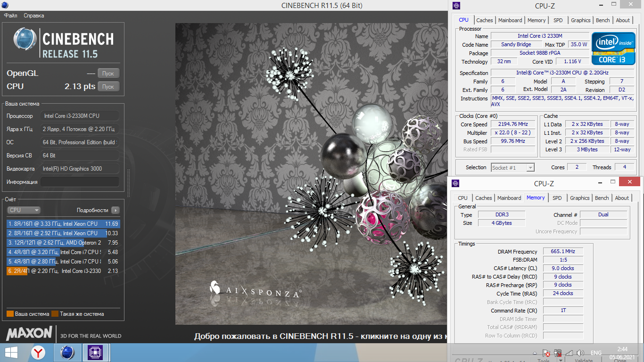Expand Подробности details arrow

[116, 210]
